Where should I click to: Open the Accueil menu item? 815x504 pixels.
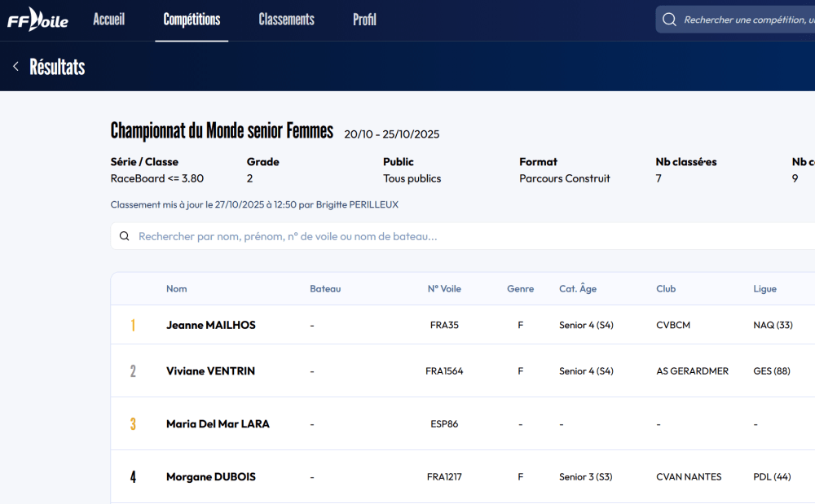tap(108, 20)
